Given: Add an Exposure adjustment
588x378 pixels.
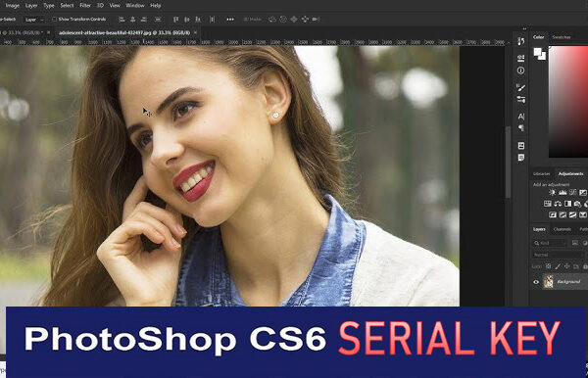Looking at the screenshot, I should point(583,193).
